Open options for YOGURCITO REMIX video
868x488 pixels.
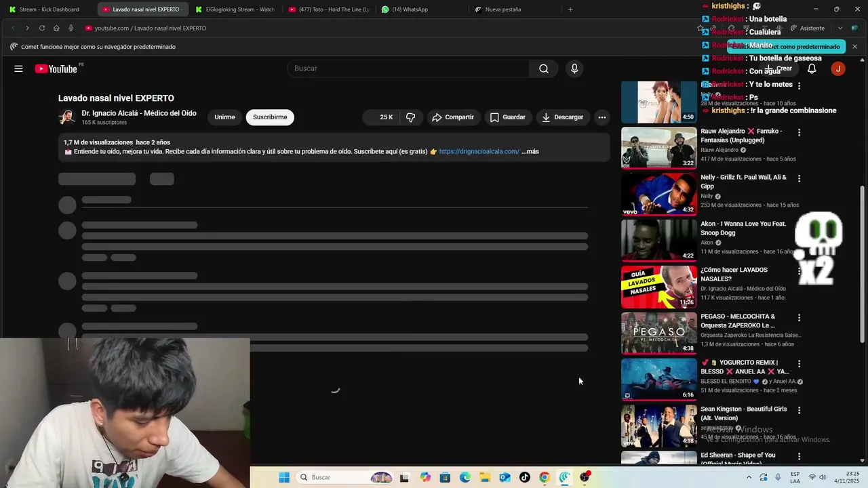[x=799, y=363]
